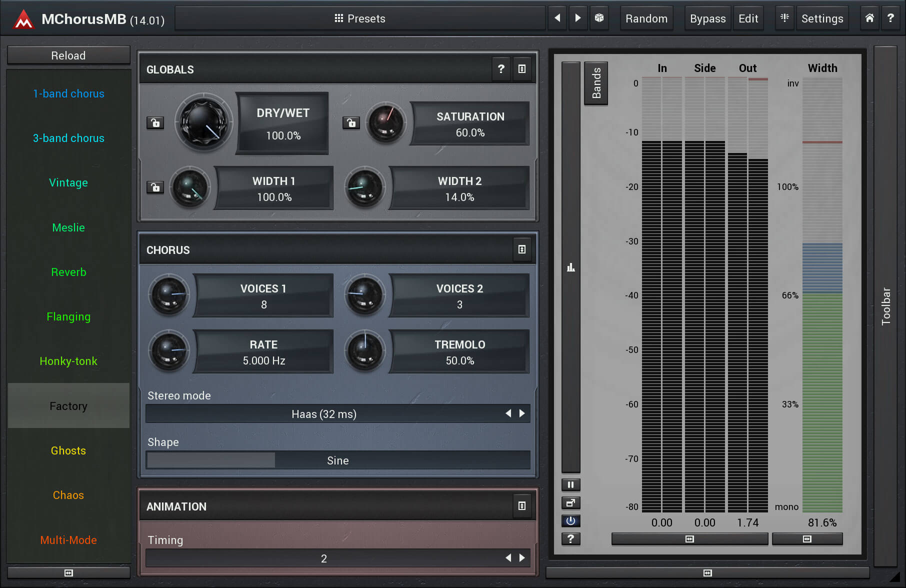Viewport: 906px width, 588px height.
Task: Open the Presets grid browser
Action: pos(360,18)
